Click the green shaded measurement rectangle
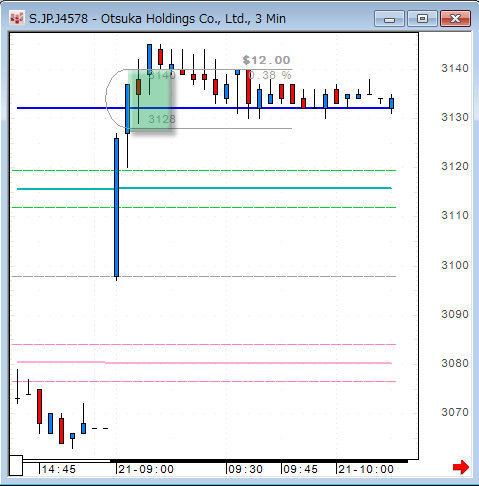Screen dimensions: 479x486 coord(150,100)
